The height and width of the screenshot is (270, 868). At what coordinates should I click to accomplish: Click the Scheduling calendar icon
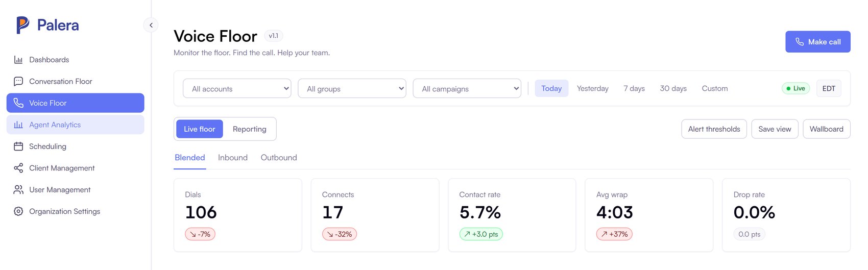(18, 146)
